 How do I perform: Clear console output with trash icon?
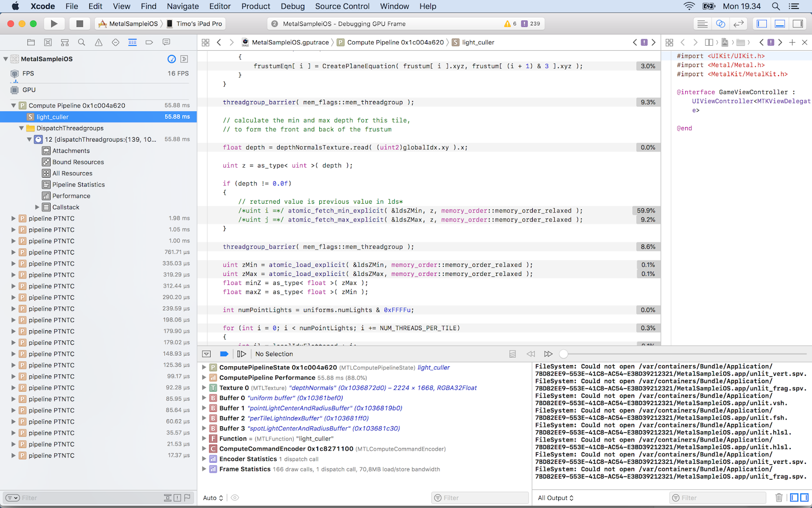[779, 498]
